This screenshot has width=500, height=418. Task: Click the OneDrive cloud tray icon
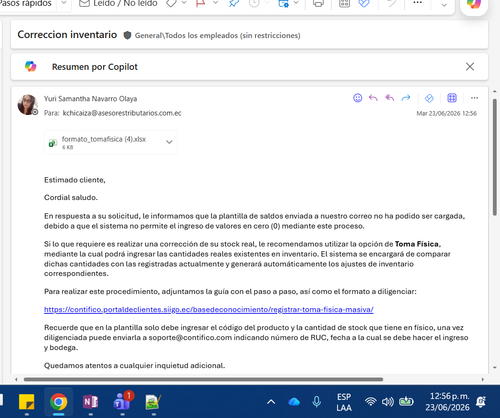pos(294,402)
